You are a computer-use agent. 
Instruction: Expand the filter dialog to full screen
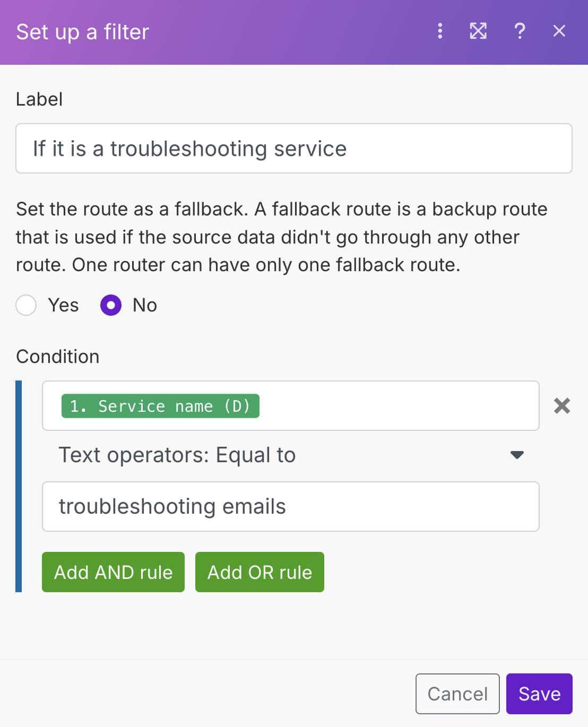coord(478,31)
